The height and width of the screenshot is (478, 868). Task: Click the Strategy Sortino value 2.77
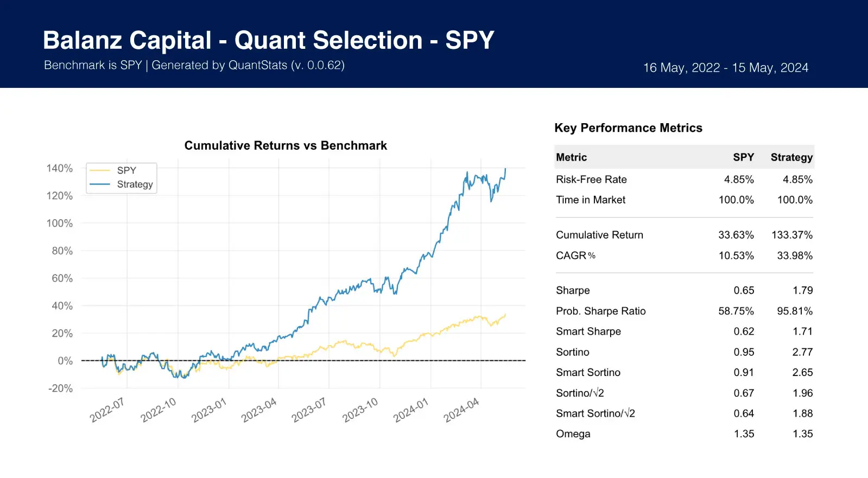pyautogui.click(x=802, y=352)
